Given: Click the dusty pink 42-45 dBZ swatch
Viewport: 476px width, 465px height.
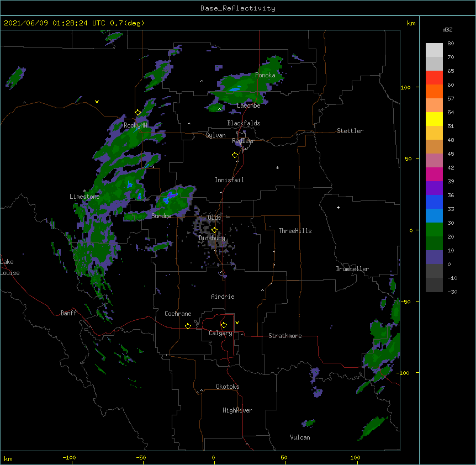Looking at the screenshot, I should click(x=434, y=161).
